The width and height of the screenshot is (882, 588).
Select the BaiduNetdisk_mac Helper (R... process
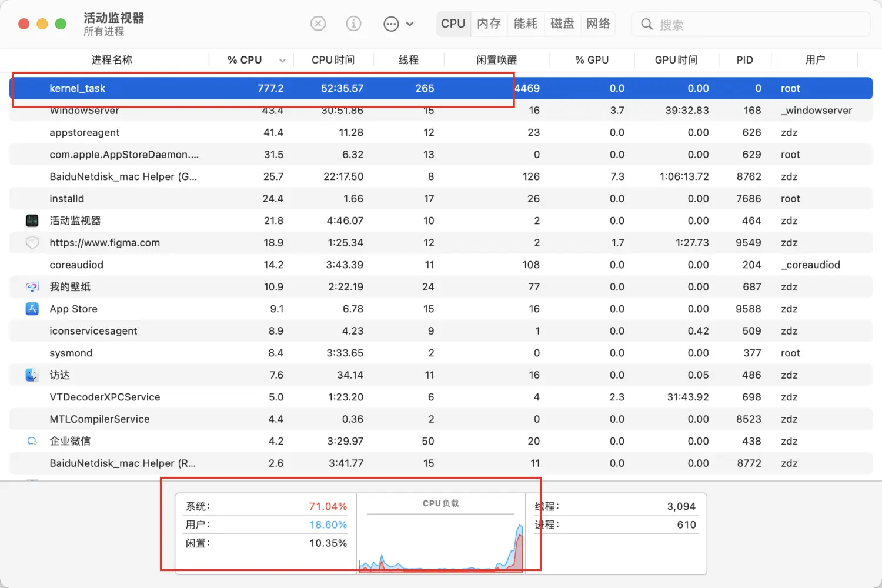tap(123, 463)
